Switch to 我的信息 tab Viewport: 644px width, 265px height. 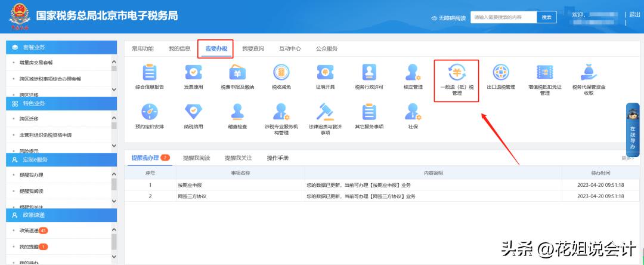point(179,48)
